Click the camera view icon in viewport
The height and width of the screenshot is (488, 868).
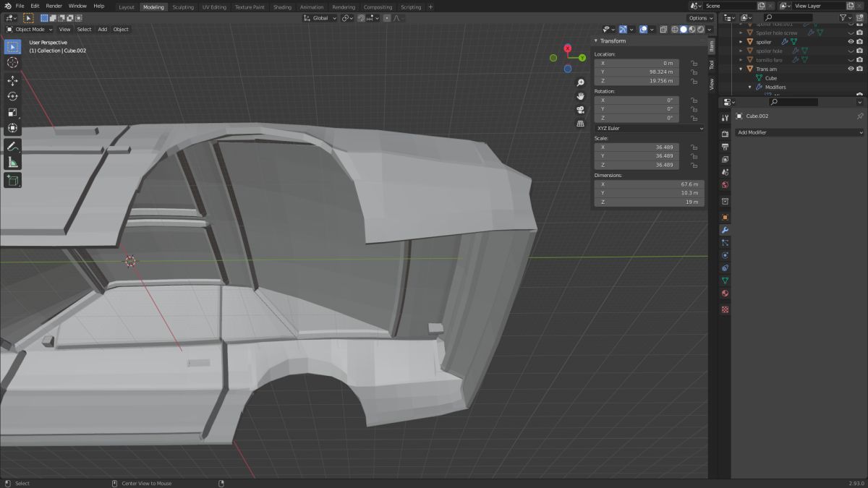click(580, 110)
